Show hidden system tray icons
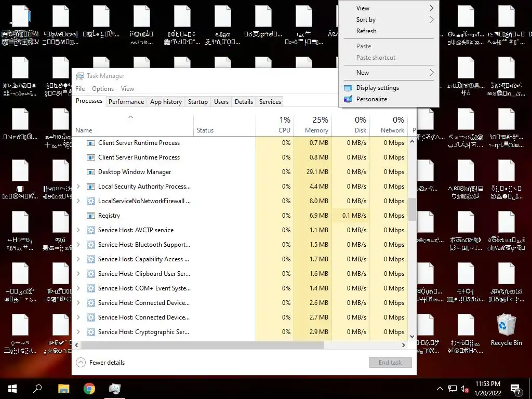Viewport: 532px width, 399px height. [x=440, y=389]
